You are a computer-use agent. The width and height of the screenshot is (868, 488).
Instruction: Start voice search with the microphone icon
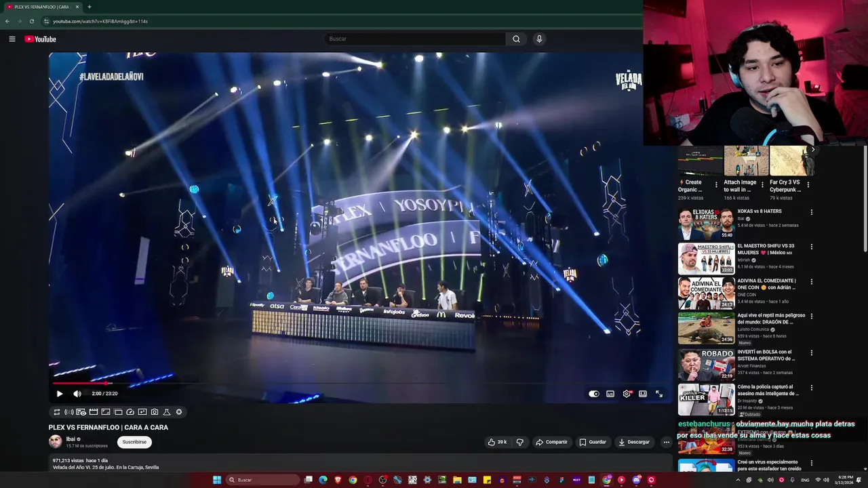pos(539,39)
